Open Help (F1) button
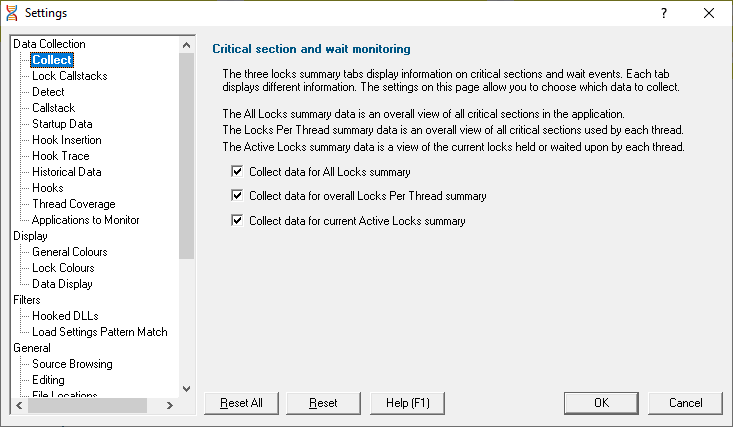733x427 pixels. pos(407,403)
